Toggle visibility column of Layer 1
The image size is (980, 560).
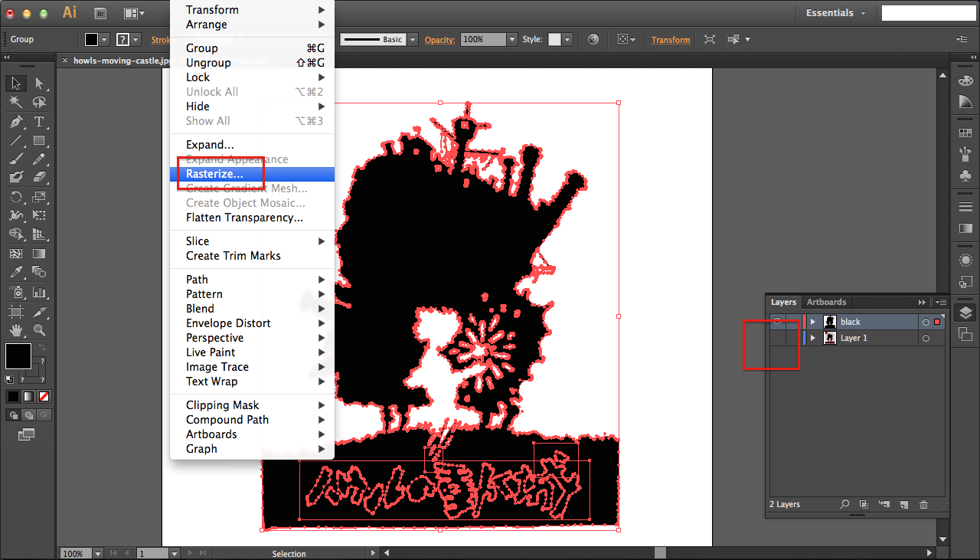coord(777,338)
